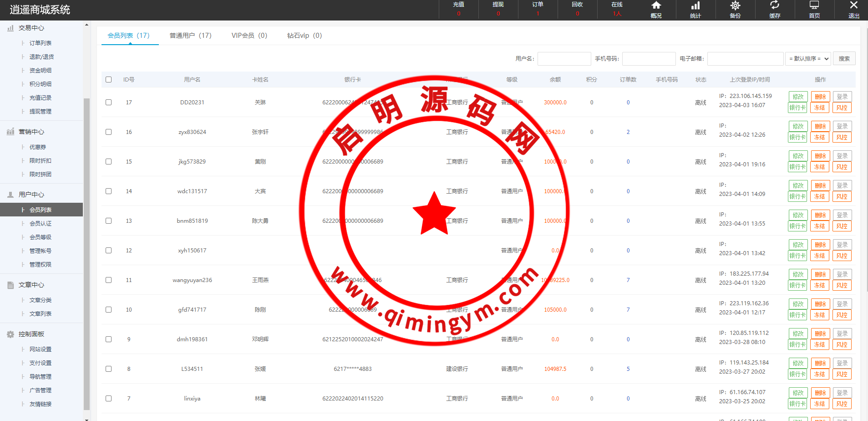The image size is (868, 421).
Task: Click the logout X icon (退出)
Action: [854, 5]
